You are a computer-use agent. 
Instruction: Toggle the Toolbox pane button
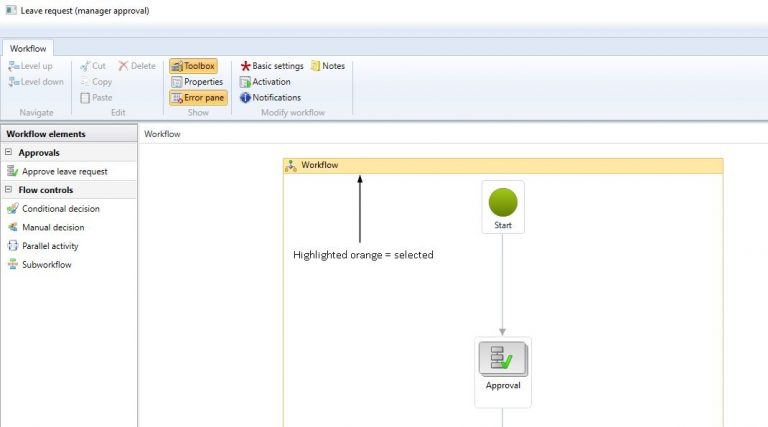pos(193,66)
